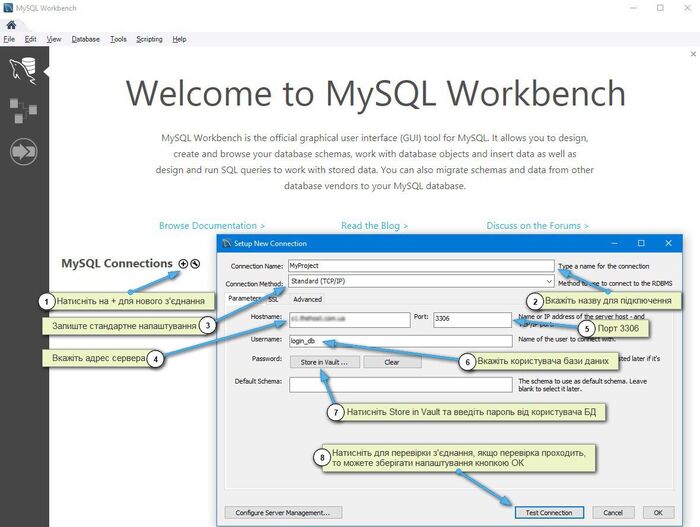Select the MySQL dolphin connections sidebar icon
The image size is (700, 527).
point(23,71)
